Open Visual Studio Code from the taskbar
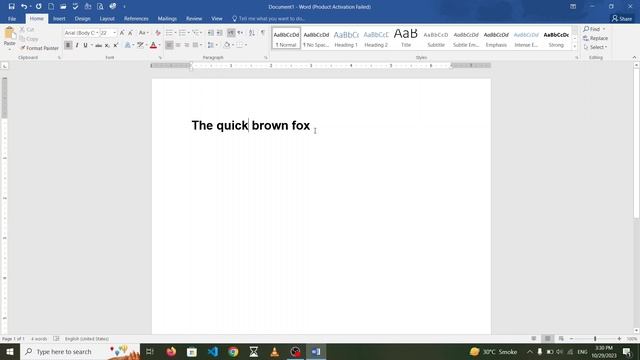Screen dimensions: 640x360 213,351
